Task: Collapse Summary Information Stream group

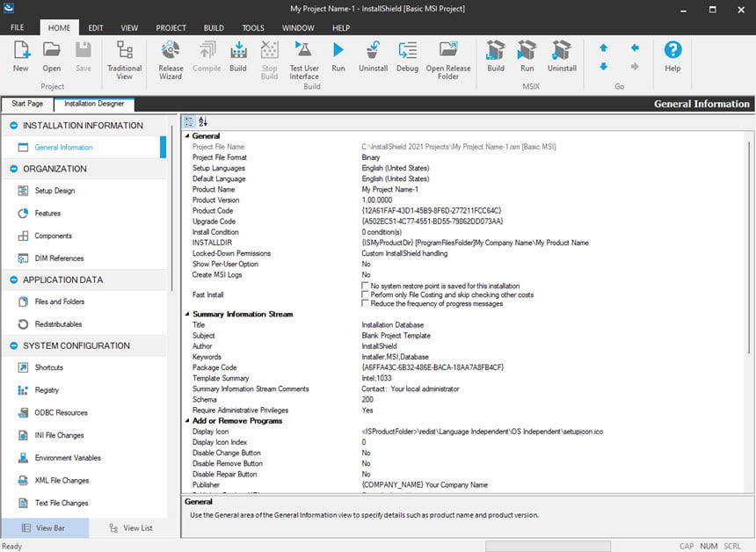Action: click(x=187, y=314)
